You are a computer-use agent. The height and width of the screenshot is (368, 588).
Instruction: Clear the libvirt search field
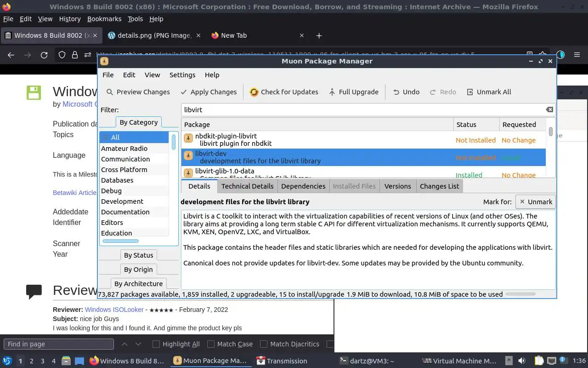[x=549, y=109]
